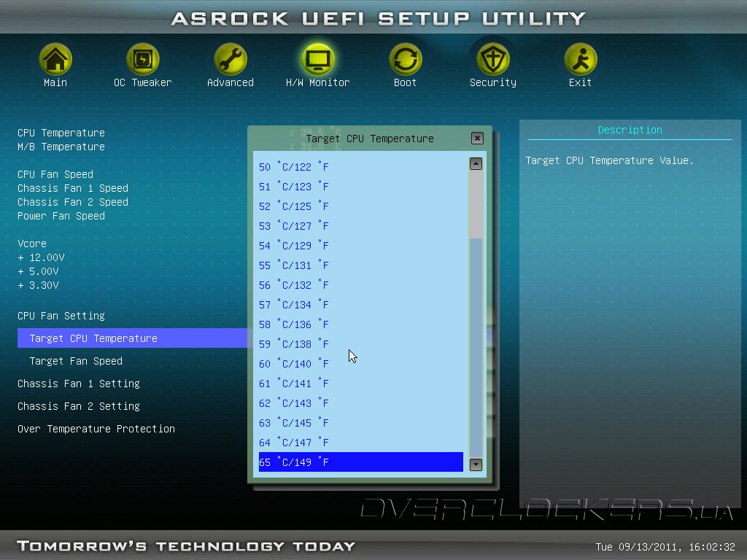Select the Target CPU Temperature setting row
This screenshot has width=747, height=560.
133,338
